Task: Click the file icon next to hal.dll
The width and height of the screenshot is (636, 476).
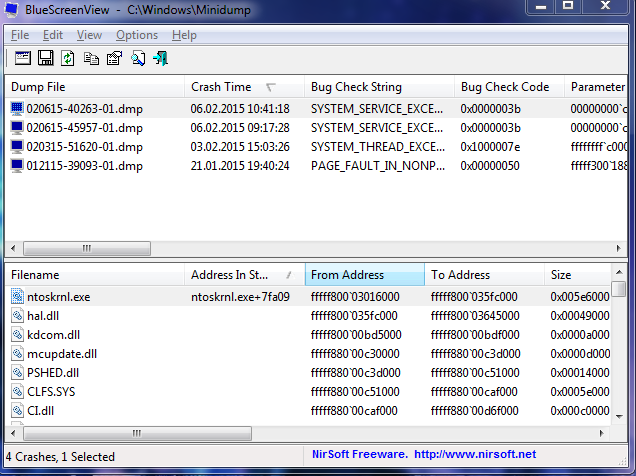Action: (17, 315)
